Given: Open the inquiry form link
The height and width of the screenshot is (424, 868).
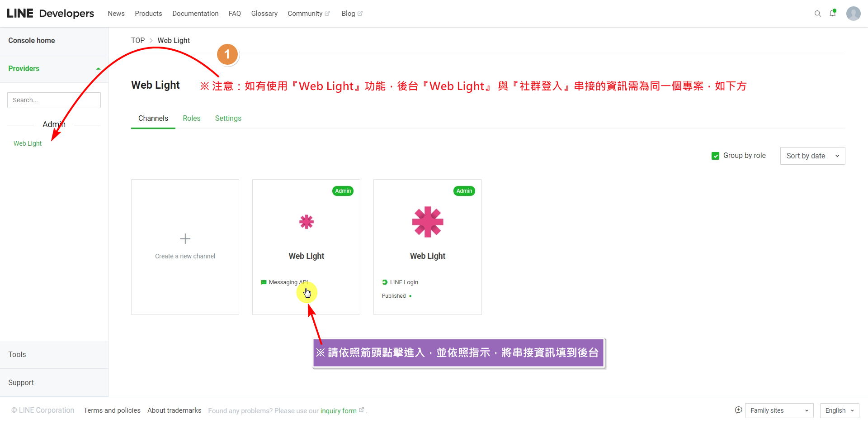Looking at the screenshot, I should (x=338, y=411).
